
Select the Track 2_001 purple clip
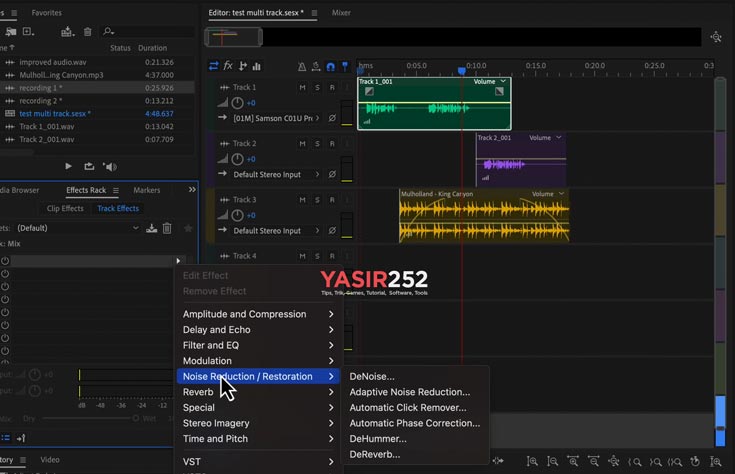point(521,160)
